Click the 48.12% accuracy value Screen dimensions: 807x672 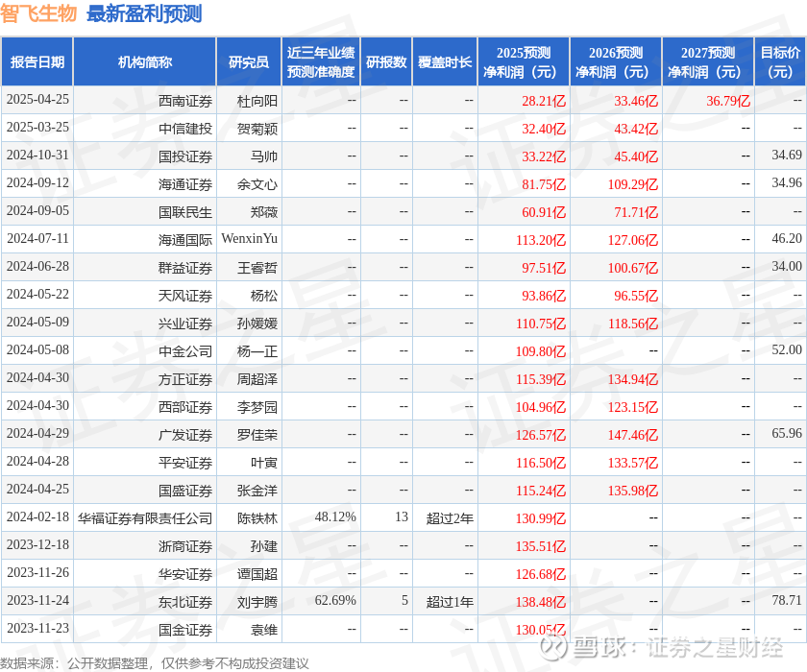coord(335,516)
